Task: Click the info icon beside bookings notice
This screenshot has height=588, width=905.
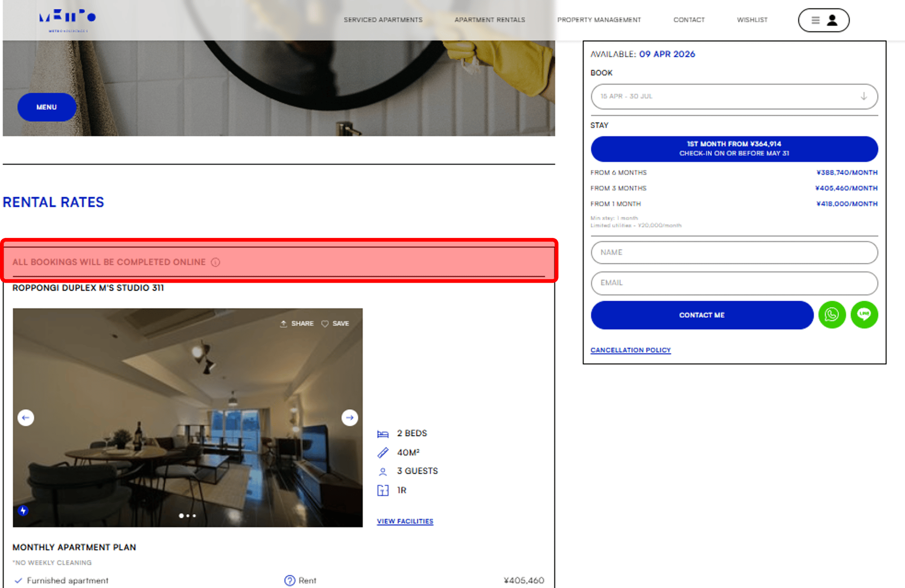Action: point(215,262)
